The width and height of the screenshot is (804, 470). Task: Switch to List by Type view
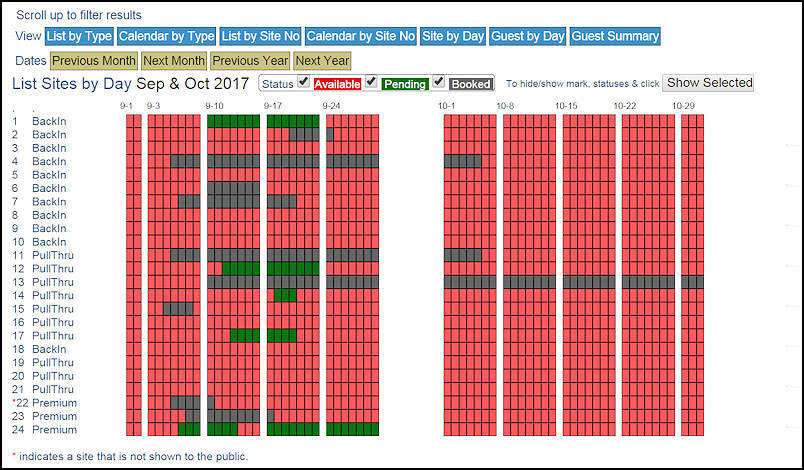coord(79,36)
